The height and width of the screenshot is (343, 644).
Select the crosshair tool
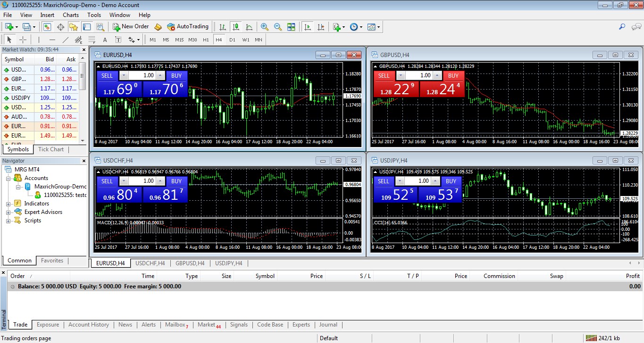point(23,40)
